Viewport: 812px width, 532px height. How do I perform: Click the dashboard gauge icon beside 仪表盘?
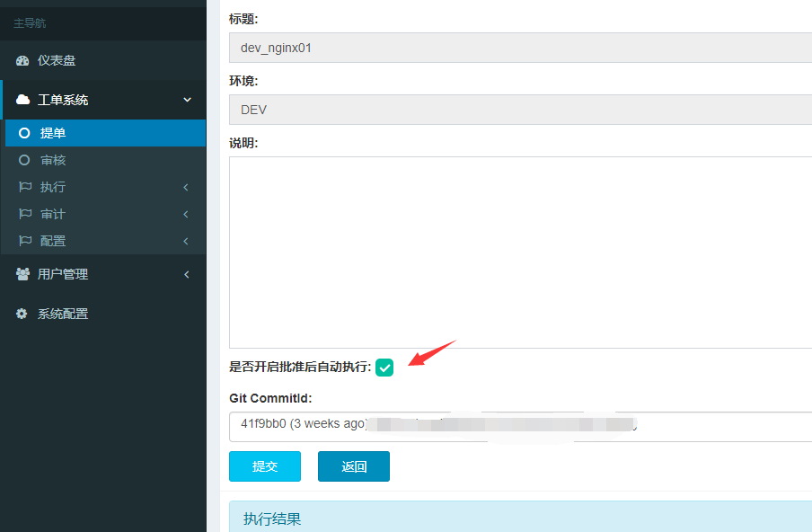22,60
